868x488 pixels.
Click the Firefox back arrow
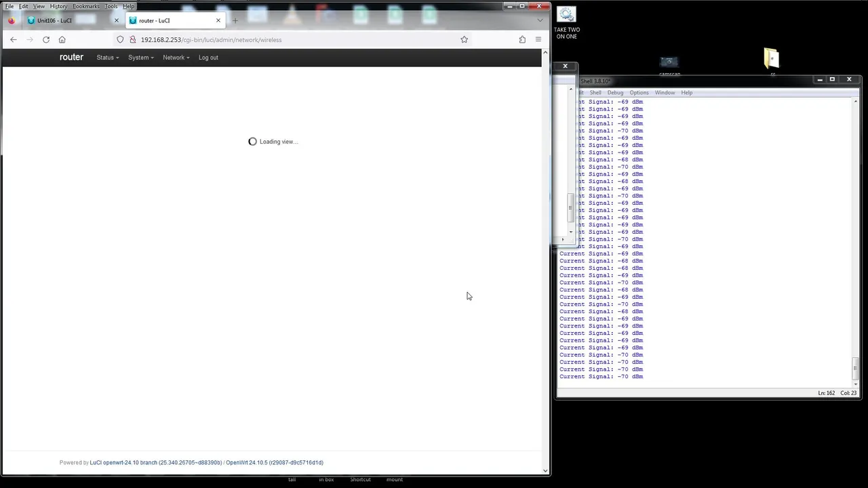13,39
